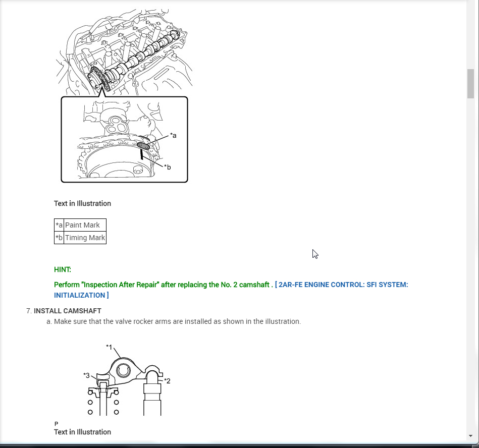Click the *b timing mark callout label
Screen dimensions: 479x448
[x=168, y=167]
